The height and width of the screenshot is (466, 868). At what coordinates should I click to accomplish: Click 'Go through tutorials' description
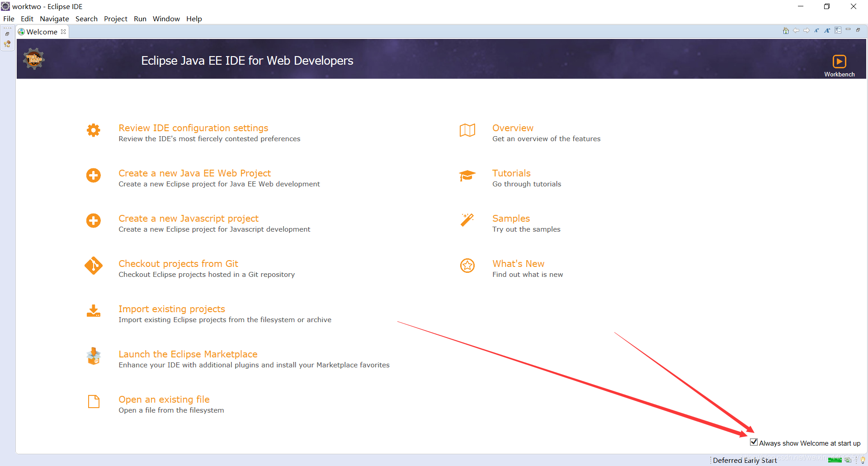pos(527,184)
